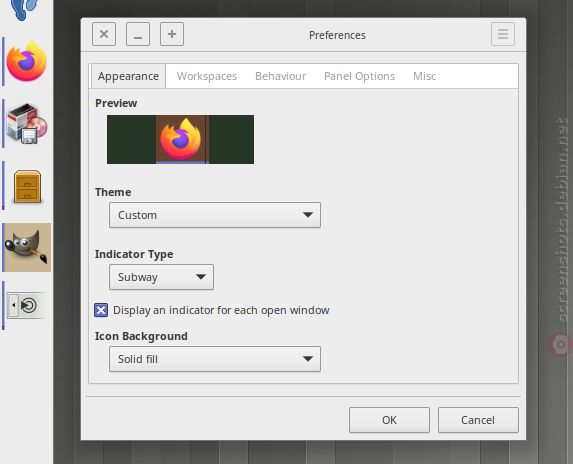Open the software installer dock icon
This screenshot has height=464, width=573.
pyautogui.click(x=27, y=124)
